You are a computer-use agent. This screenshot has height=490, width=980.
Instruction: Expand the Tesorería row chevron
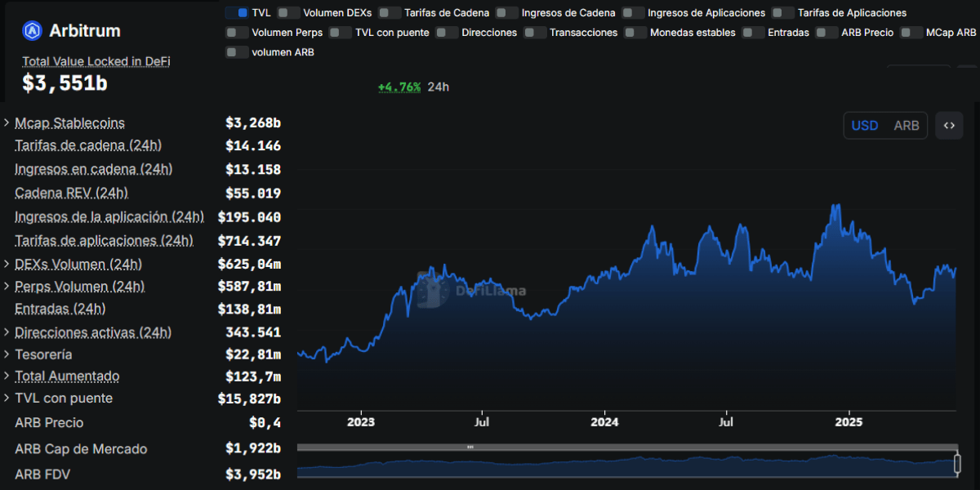pos(7,354)
